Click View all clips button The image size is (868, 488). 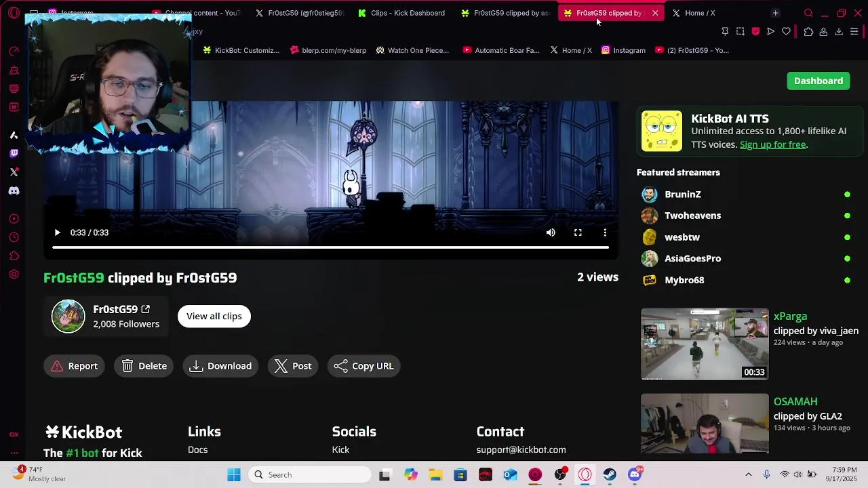pos(214,317)
